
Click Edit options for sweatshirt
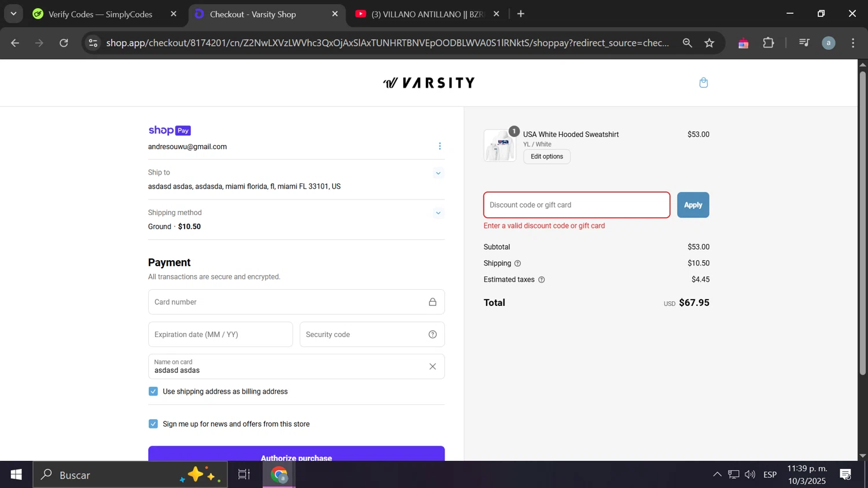point(547,157)
